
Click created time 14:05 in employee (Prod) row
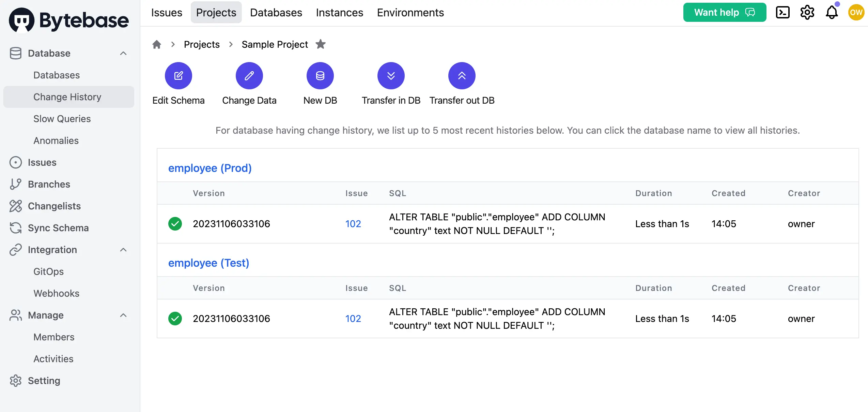724,224
